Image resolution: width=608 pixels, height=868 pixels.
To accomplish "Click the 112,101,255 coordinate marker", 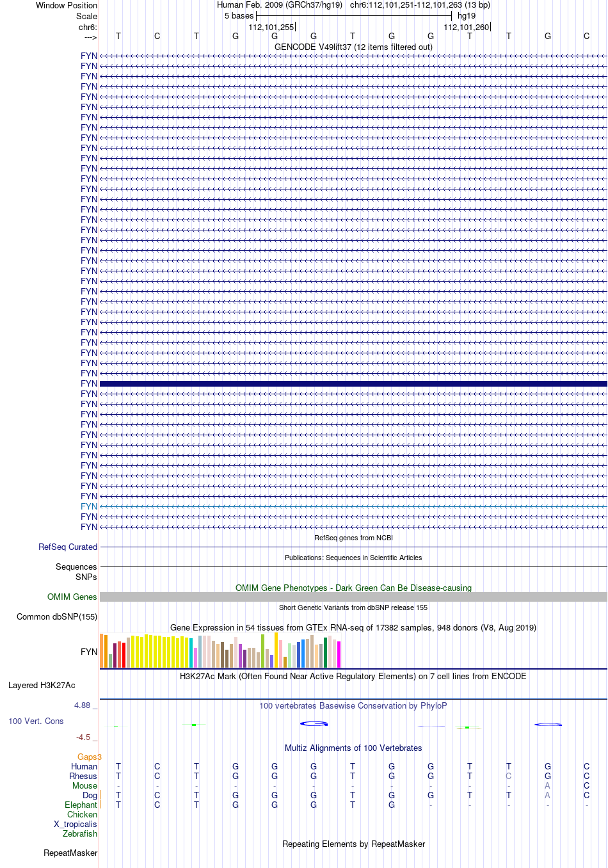I will coord(271,27).
